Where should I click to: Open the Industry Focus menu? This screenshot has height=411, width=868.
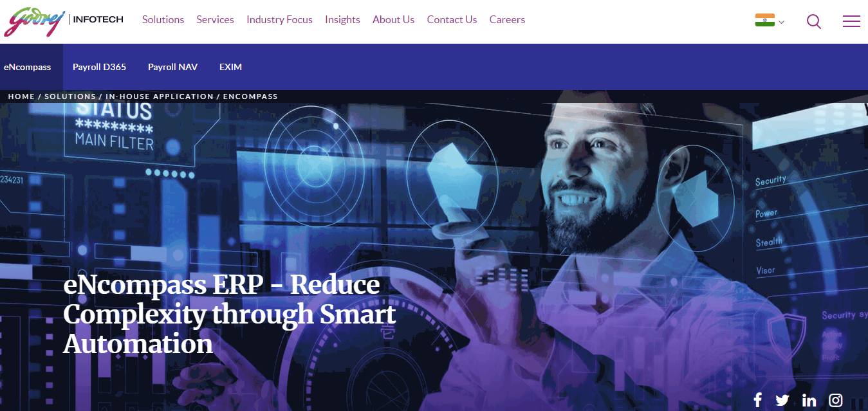[x=279, y=20]
